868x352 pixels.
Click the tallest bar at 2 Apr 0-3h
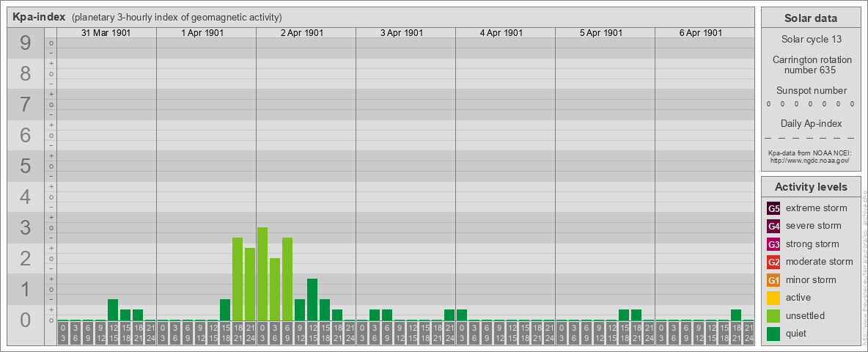[262, 274]
